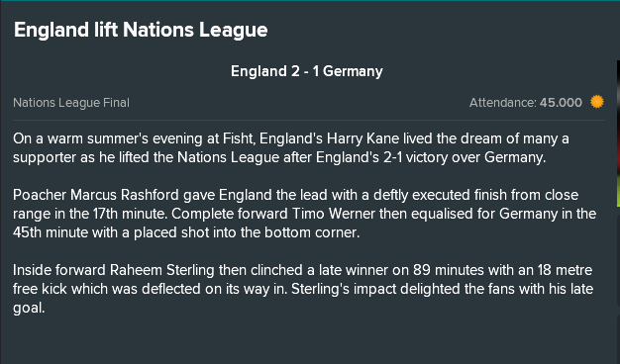Image resolution: width=620 pixels, height=364 pixels.
Task: Click the word 'Poacher' before Marcus Rashford
Action: point(40,195)
